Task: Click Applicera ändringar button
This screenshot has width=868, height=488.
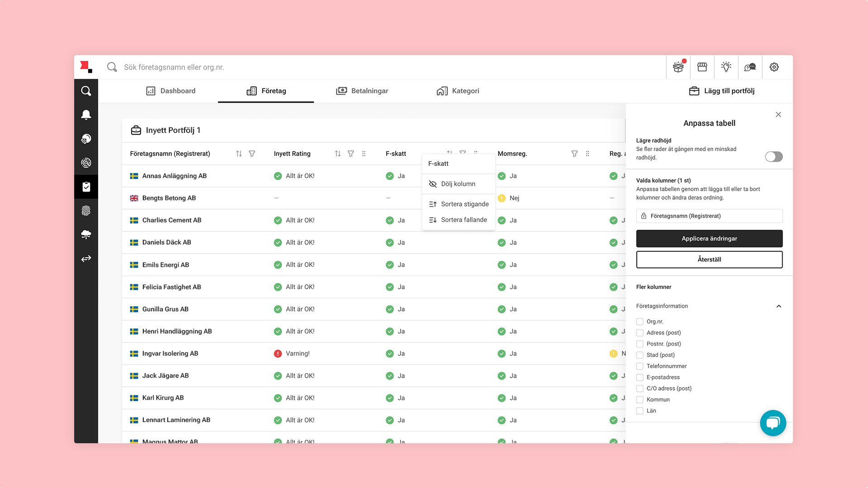Action: click(x=709, y=239)
